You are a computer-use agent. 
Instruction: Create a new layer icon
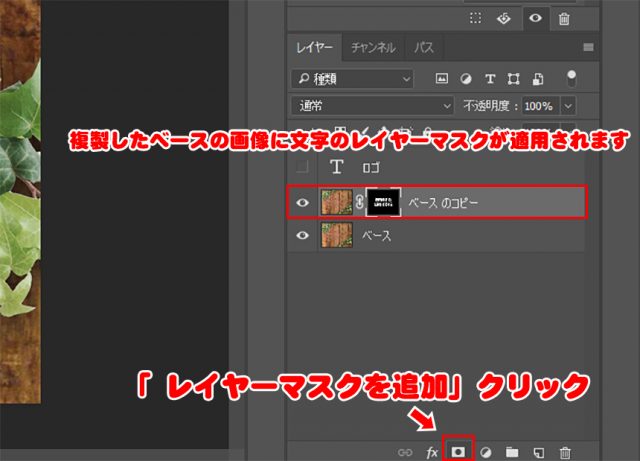[539, 452]
